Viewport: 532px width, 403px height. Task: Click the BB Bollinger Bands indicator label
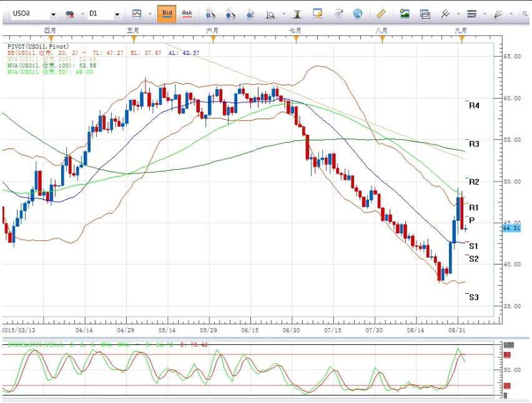point(104,53)
